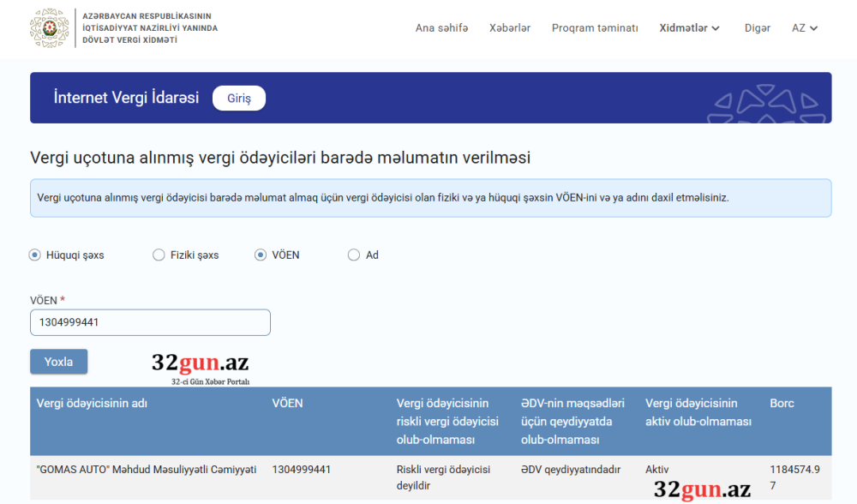Open the Xəbərlər page
This screenshot has width=857, height=504.
[x=510, y=27]
